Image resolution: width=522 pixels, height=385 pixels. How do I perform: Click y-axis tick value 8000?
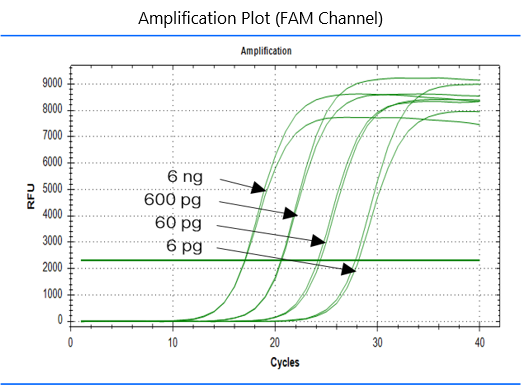click(52, 109)
